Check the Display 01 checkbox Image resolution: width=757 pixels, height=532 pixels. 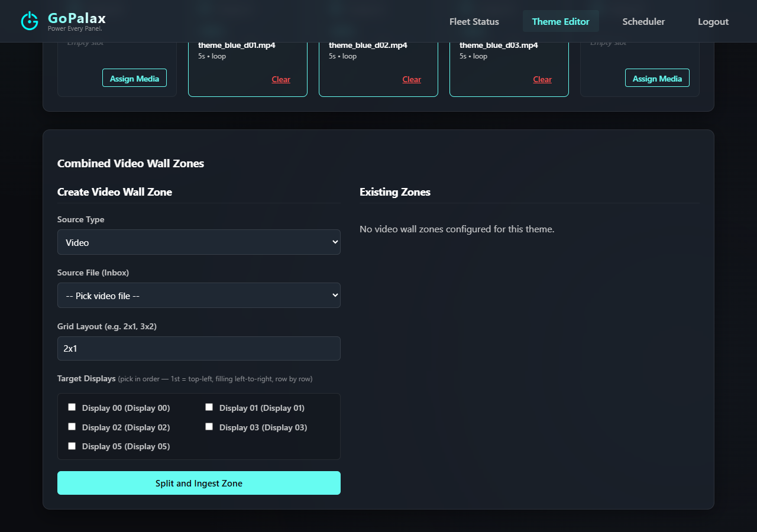(209, 407)
